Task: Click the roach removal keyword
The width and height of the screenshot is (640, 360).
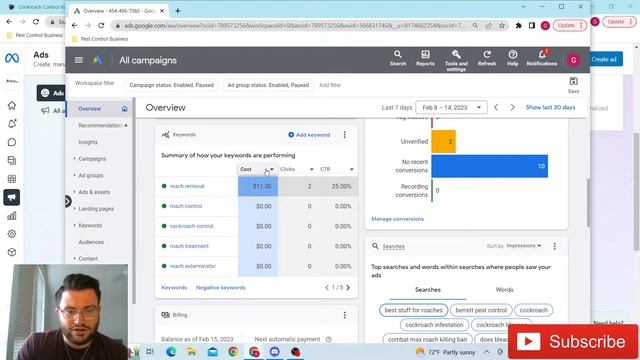Action: click(x=187, y=186)
